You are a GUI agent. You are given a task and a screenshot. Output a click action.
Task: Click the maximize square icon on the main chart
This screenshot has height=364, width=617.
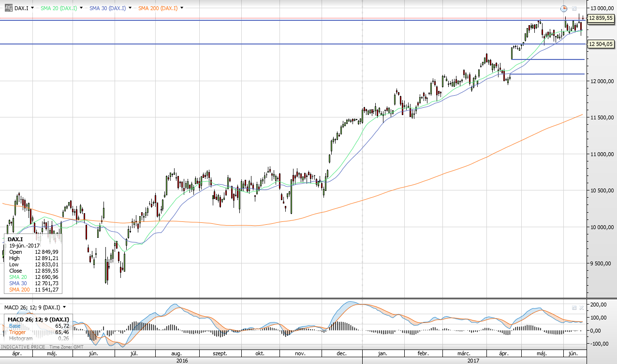(574, 8)
